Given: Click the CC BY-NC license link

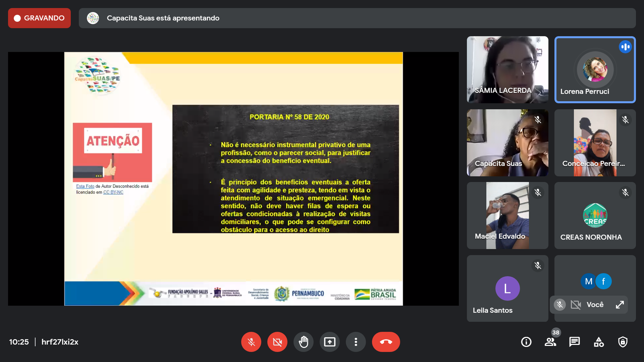Looking at the screenshot, I should 113,192.
